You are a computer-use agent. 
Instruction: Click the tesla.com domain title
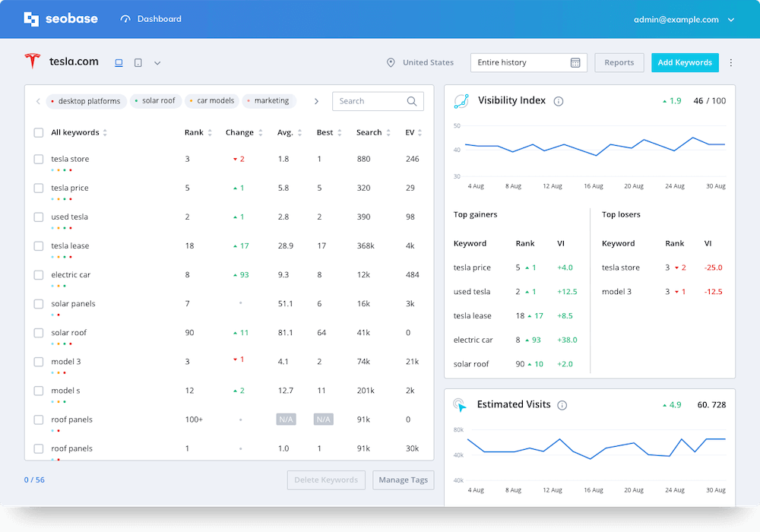coord(74,62)
